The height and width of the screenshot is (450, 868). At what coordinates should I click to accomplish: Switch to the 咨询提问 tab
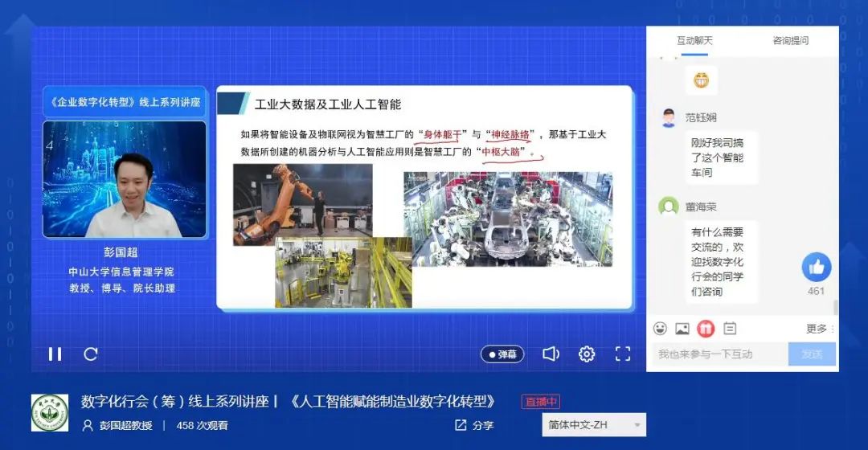coord(790,41)
